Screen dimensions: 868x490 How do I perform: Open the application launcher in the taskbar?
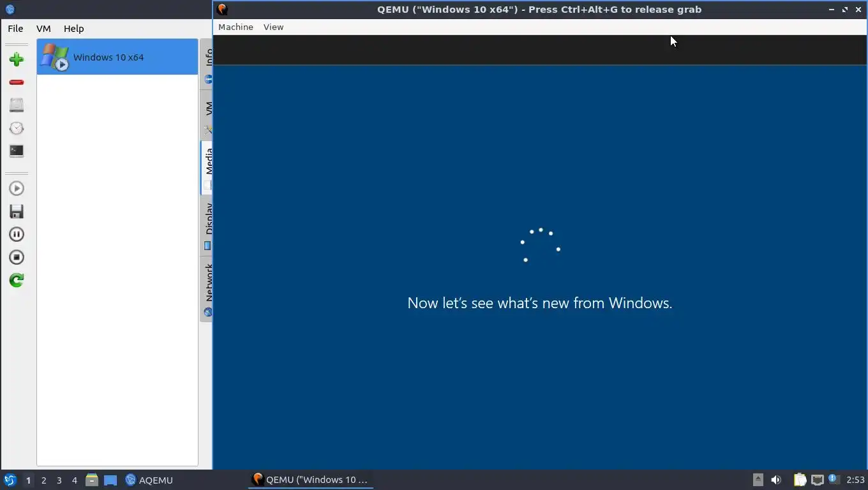pos(10,480)
